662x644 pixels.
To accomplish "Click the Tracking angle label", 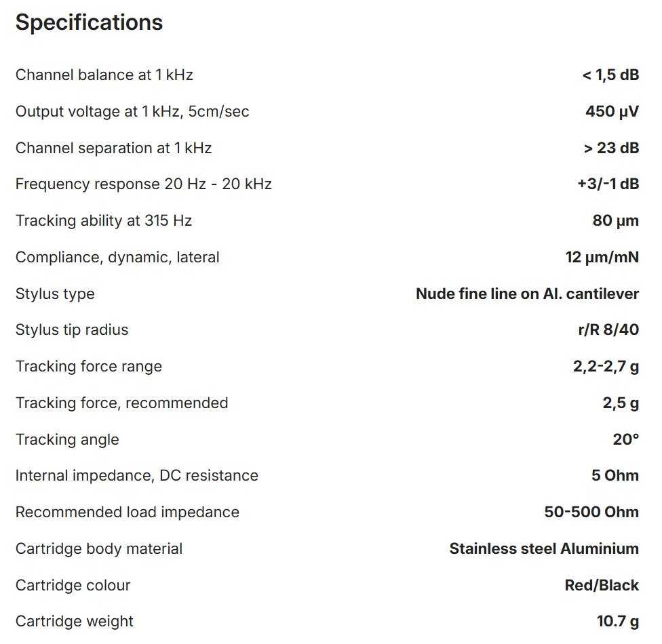I will [67, 440].
